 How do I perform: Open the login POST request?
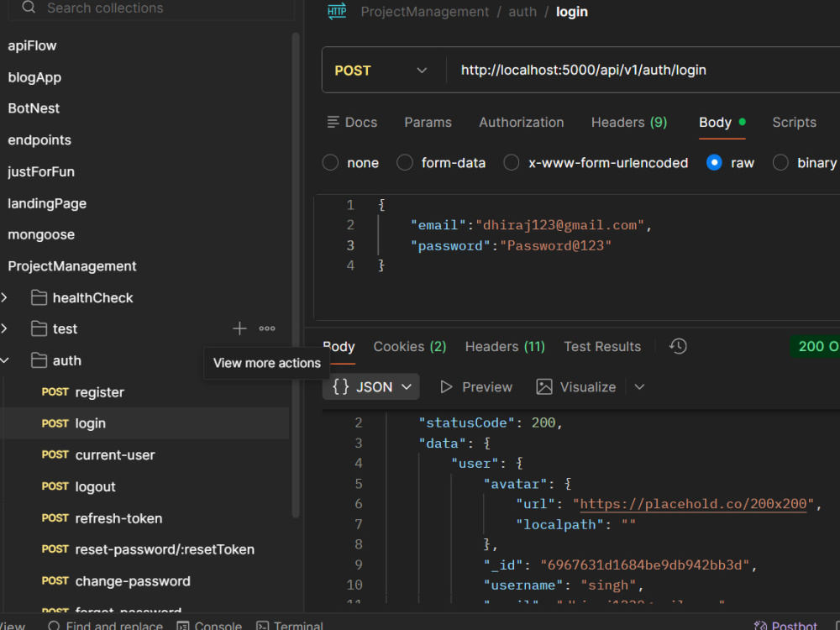144,423
